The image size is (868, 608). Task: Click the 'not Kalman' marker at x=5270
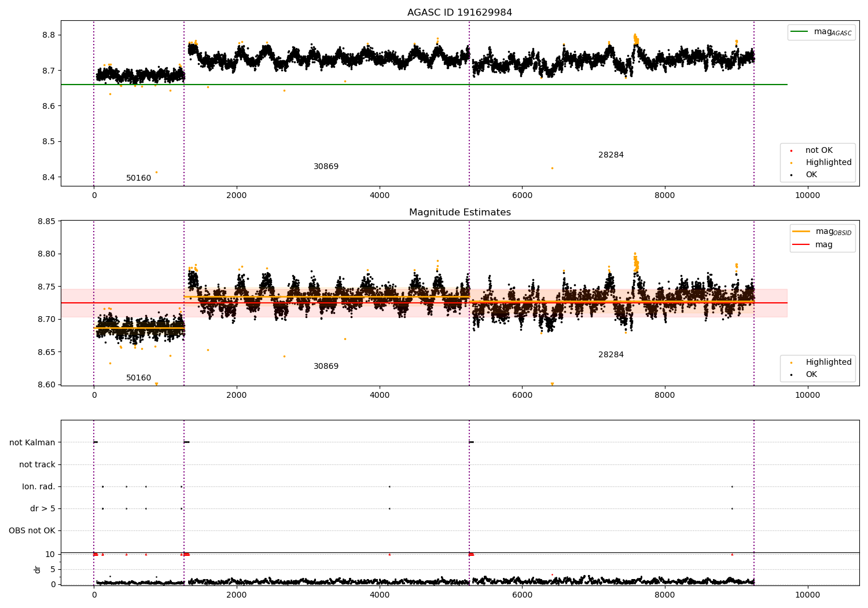click(x=471, y=442)
